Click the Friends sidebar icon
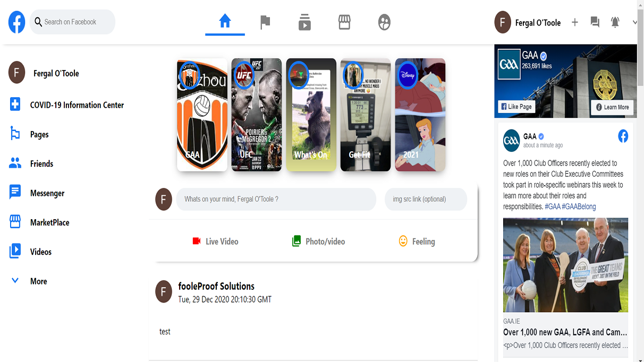Viewport: 644px width, 362px height. point(15,163)
